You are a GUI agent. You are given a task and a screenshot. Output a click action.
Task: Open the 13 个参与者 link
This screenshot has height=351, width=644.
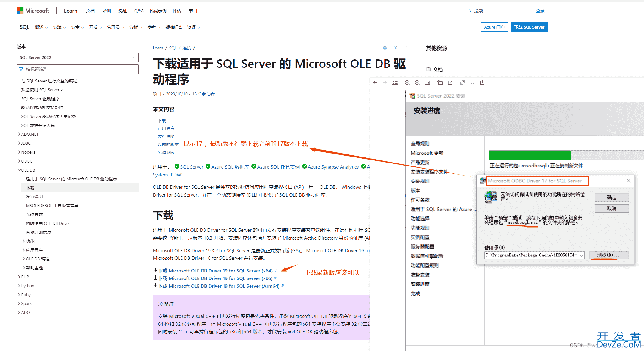tap(203, 94)
